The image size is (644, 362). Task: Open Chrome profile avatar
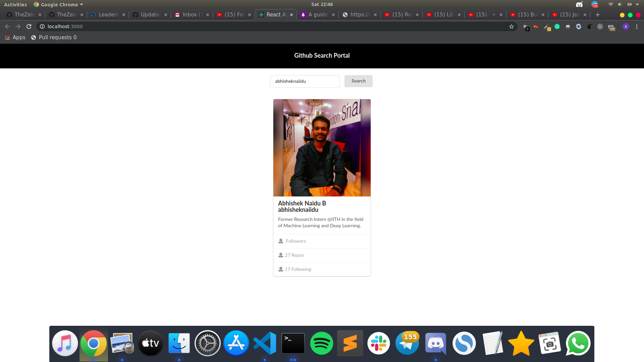[626, 26]
